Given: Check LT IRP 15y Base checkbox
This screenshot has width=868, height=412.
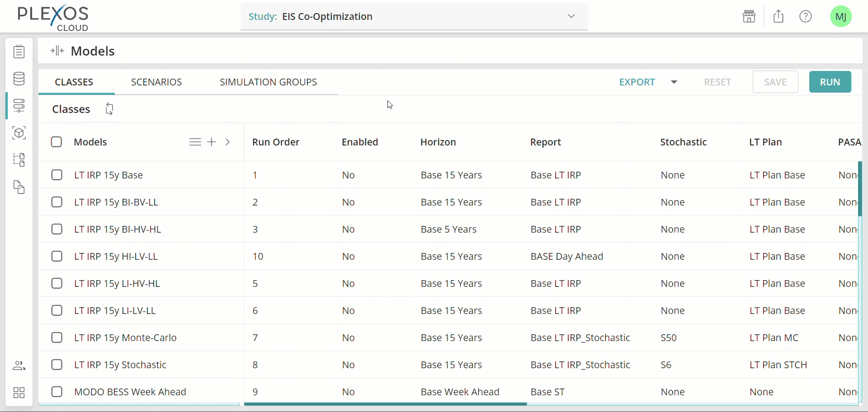Looking at the screenshot, I should [57, 175].
